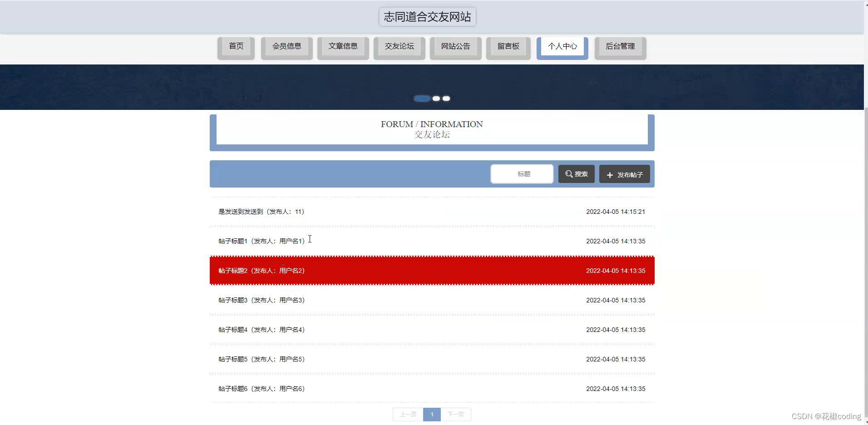
Task: Open post 帖子标题6 by 用户名6
Action: (x=432, y=389)
